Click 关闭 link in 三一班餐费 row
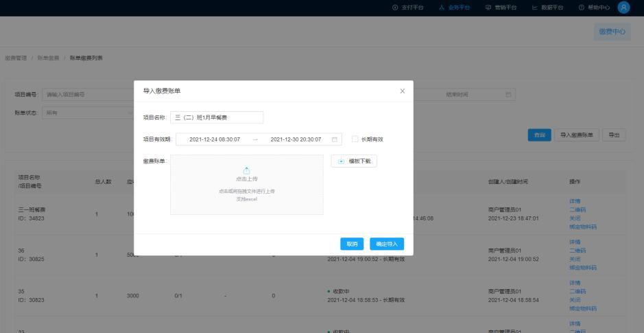The height and width of the screenshot is (333, 644). [575, 218]
